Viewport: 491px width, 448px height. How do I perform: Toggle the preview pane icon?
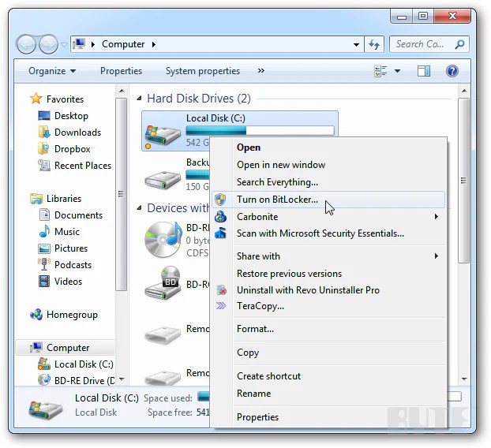pos(424,71)
